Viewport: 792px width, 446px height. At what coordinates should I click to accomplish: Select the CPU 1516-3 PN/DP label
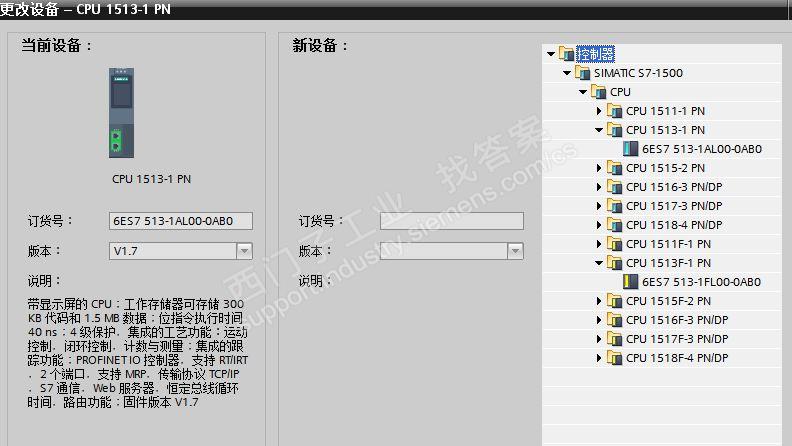674,187
